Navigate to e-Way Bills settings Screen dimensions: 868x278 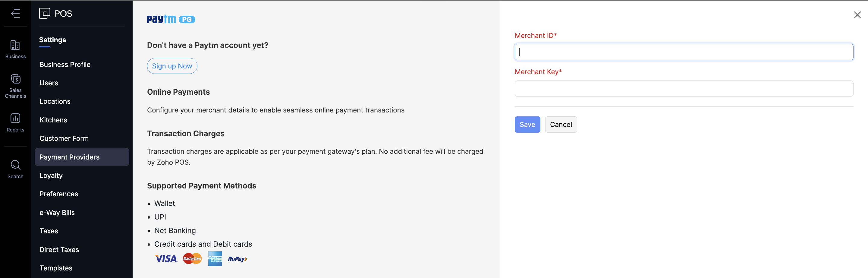[57, 213]
